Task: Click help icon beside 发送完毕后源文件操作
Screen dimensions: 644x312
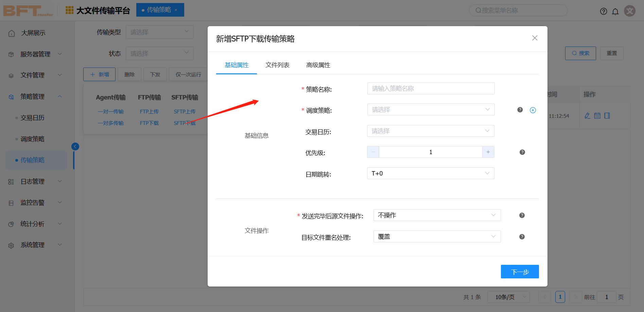Action: tap(522, 215)
